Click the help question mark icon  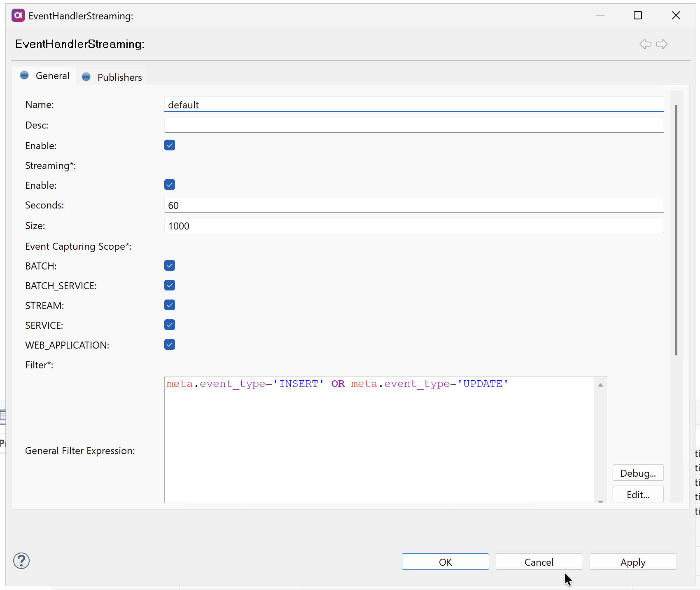[x=21, y=561]
